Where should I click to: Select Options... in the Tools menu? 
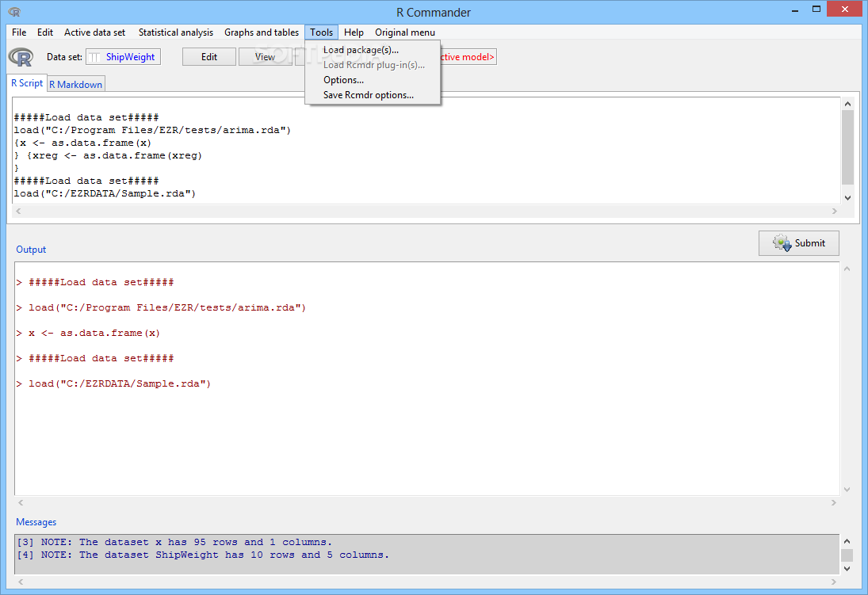pos(343,80)
